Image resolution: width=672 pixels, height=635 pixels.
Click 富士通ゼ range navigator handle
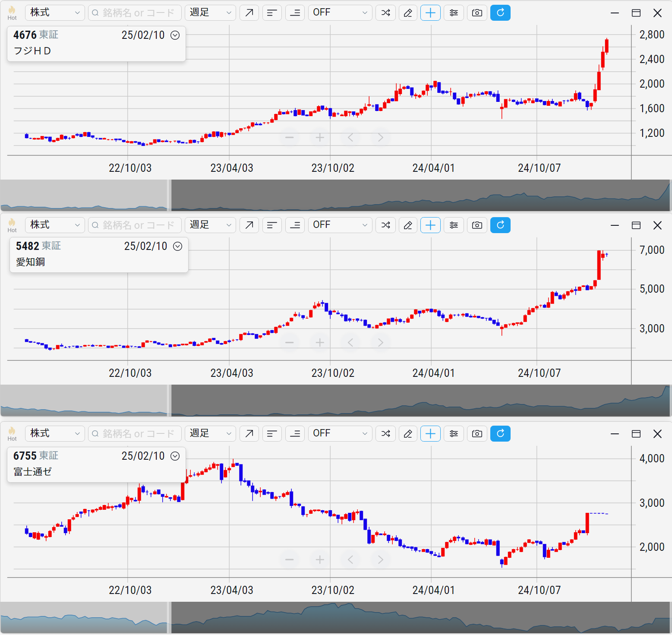[x=169, y=618]
